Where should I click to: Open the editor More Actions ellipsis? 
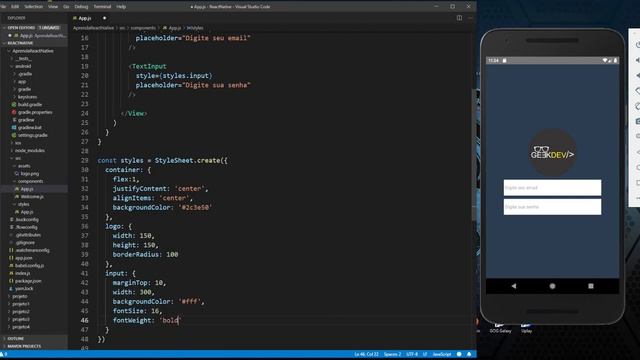pos(470,18)
